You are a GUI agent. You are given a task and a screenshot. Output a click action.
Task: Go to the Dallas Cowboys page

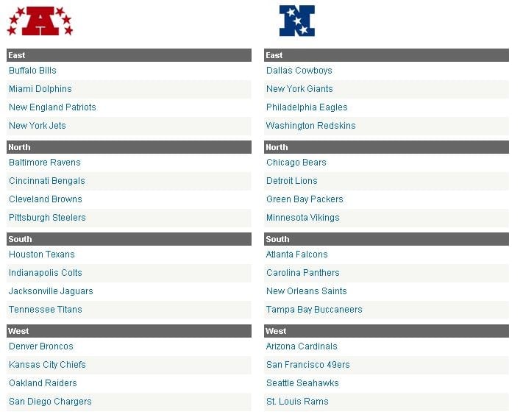point(299,71)
